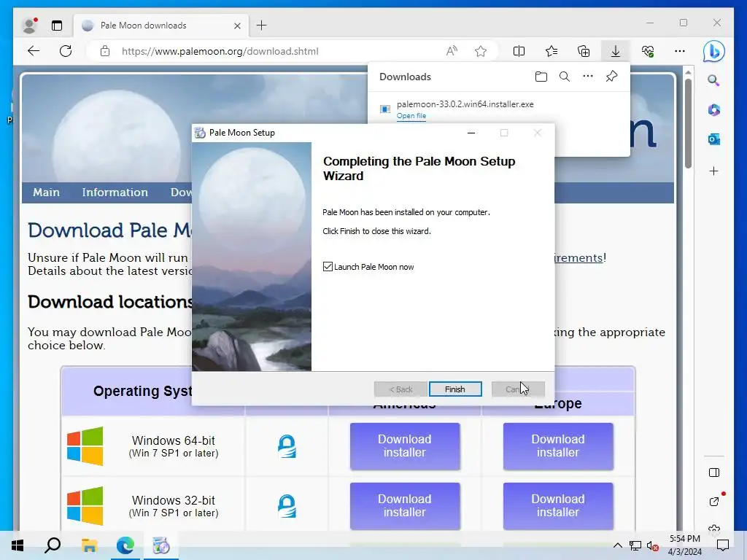Image resolution: width=747 pixels, height=560 pixels.
Task: Open Microsoft 365 sidebar icon
Action: click(x=713, y=110)
